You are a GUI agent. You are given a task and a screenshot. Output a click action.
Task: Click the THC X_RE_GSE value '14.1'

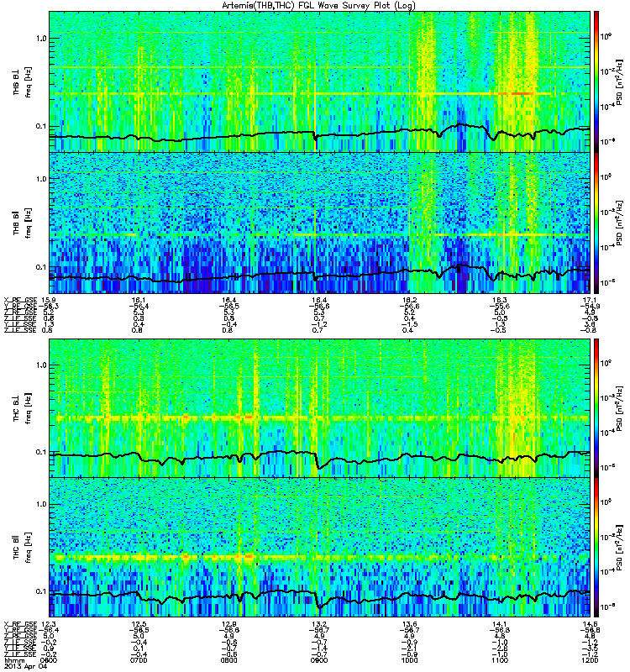tap(500, 623)
